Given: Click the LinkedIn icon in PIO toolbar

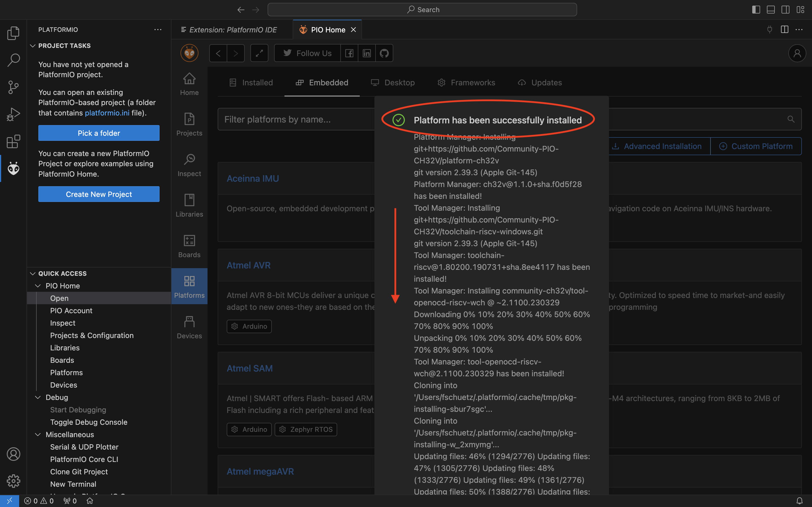Looking at the screenshot, I should point(367,53).
